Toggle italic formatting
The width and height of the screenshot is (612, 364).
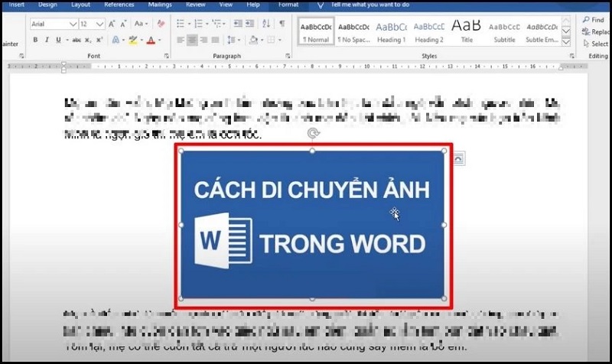click(47, 40)
